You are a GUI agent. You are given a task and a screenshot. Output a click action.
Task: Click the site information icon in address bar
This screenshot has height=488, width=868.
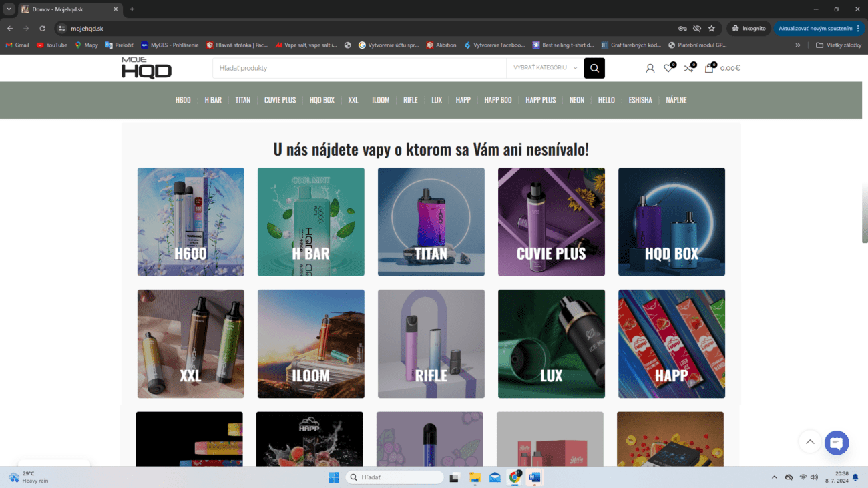click(62, 29)
